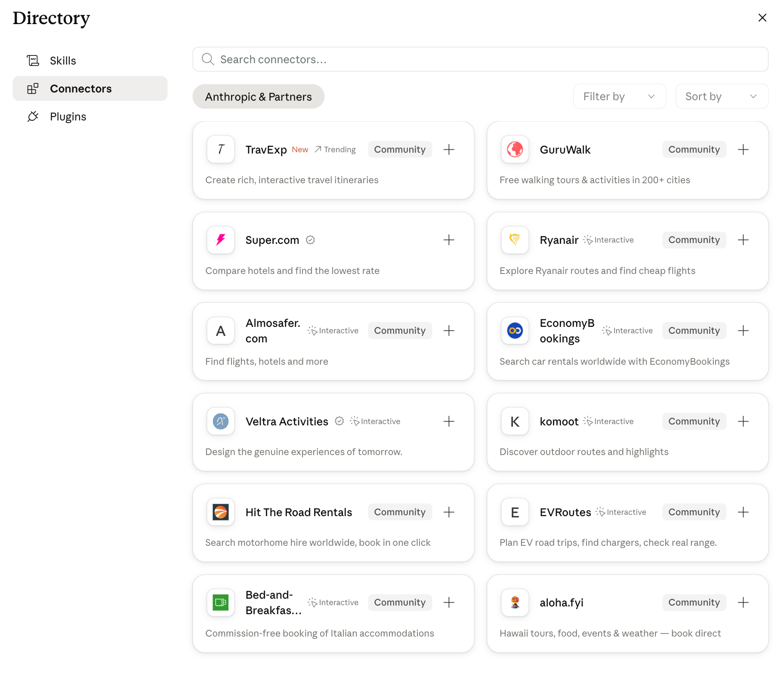784x677 pixels.
Task: Select the Connectors sidebar tab
Action: pyautogui.click(x=90, y=89)
